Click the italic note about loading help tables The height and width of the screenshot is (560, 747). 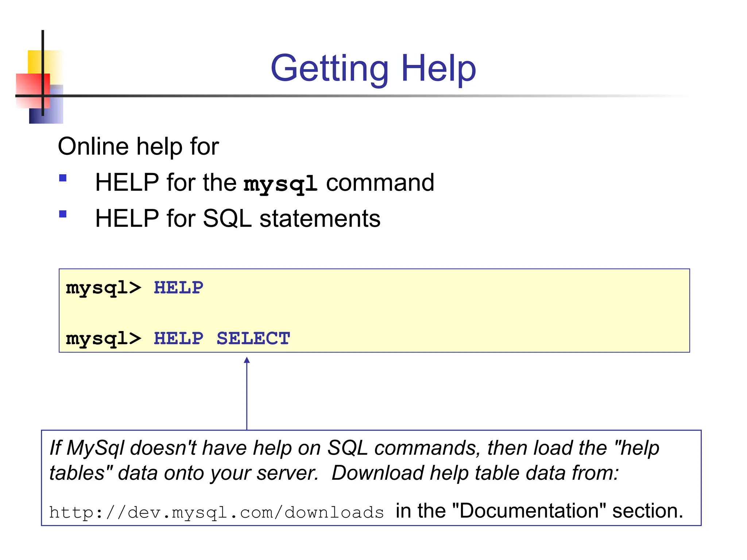[354, 460]
